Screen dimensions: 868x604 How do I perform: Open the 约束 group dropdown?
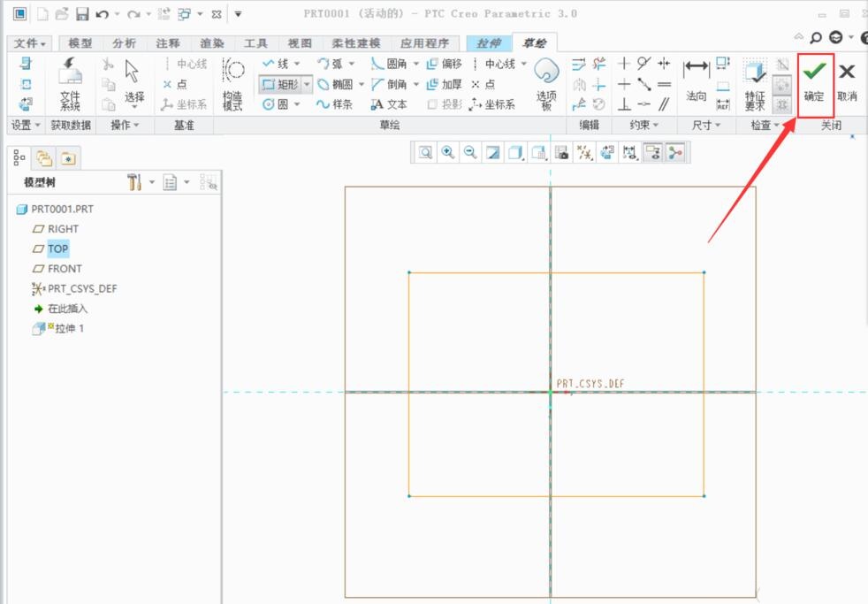[644, 125]
